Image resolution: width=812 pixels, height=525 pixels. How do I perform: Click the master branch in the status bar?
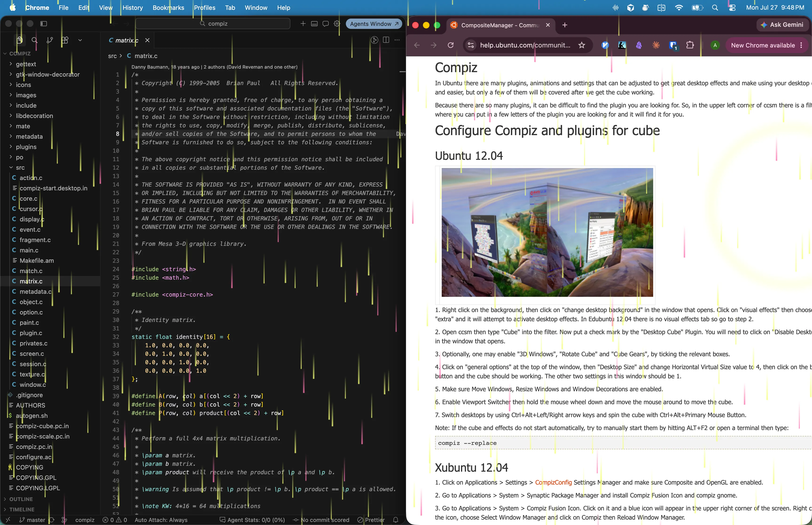[32, 520]
